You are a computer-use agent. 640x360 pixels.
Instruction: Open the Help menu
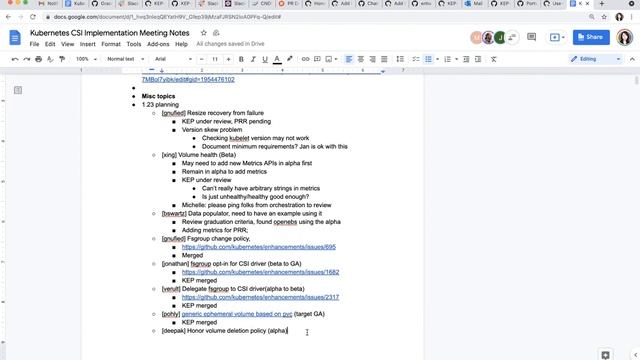(x=181, y=44)
